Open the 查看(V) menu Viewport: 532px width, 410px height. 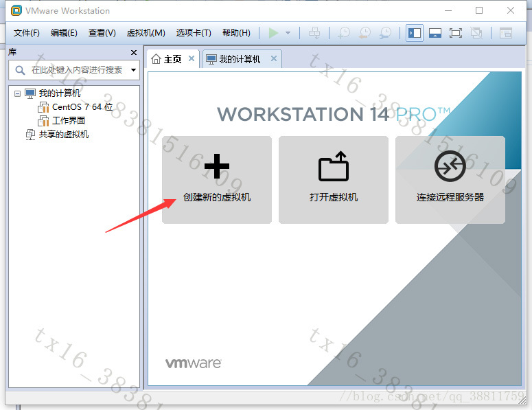pyautogui.click(x=102, y=33)
